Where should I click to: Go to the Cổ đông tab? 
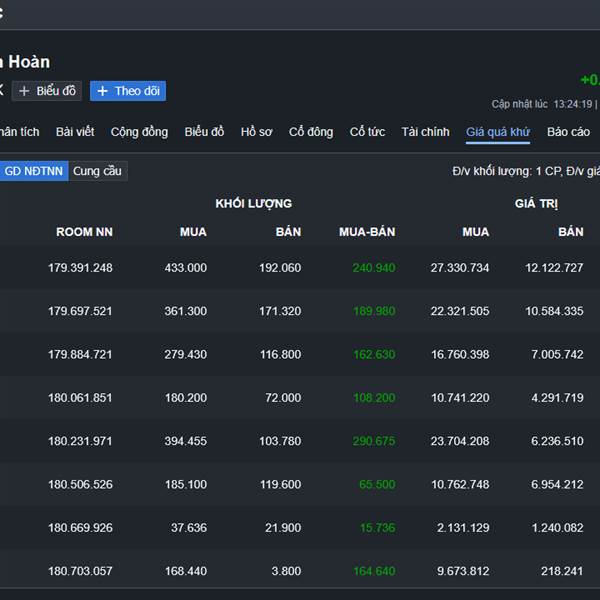point(311,132)
